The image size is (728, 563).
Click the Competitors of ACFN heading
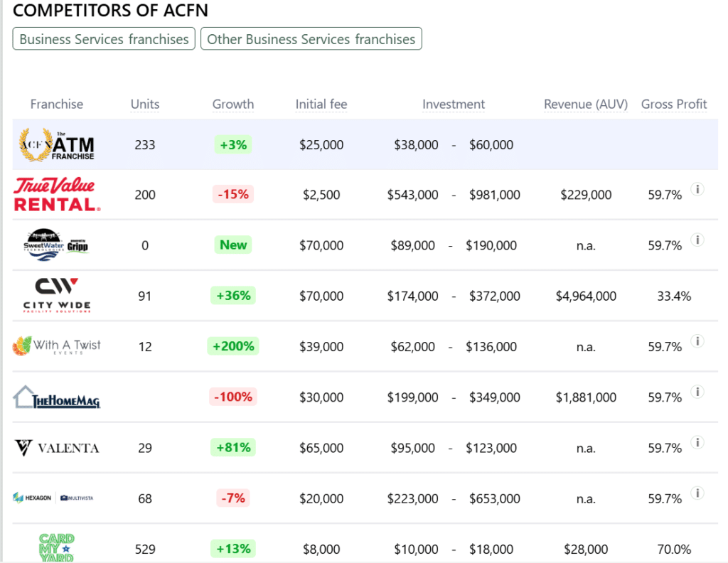tap(110, 10)
